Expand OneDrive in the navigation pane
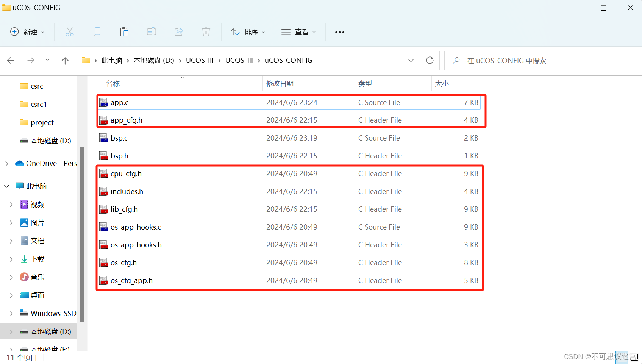Image resolution: width=642 pixels, height=364 pixels. [x=6, y=163]
